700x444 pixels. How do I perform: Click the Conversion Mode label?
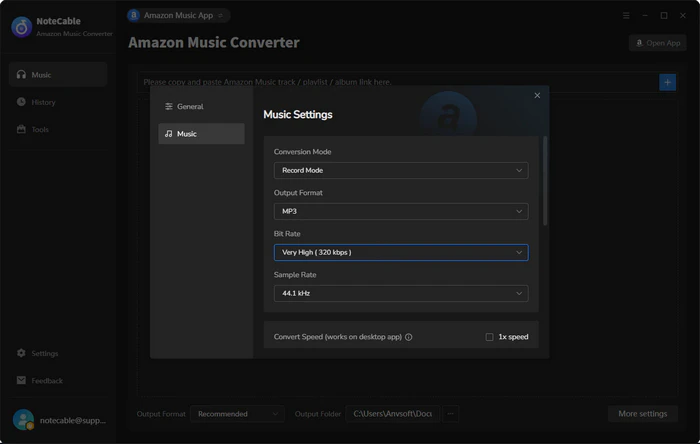click(302, 152)
